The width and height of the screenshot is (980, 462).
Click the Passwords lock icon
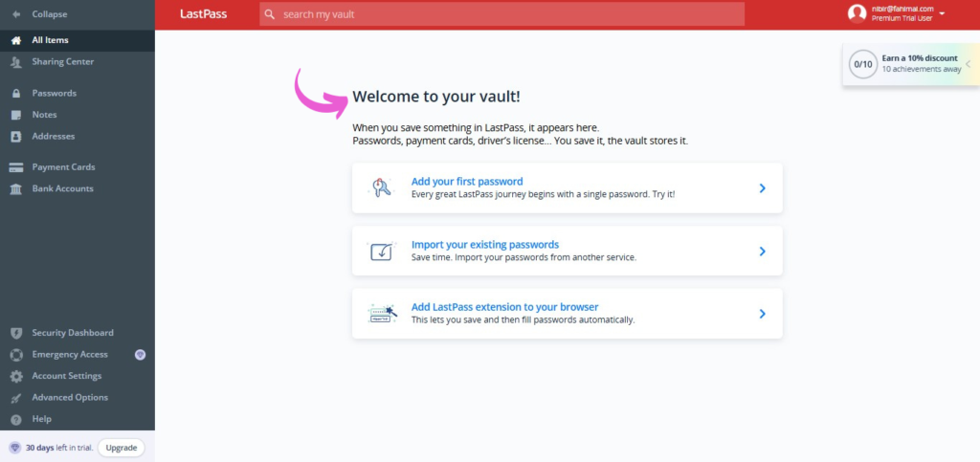16,93
